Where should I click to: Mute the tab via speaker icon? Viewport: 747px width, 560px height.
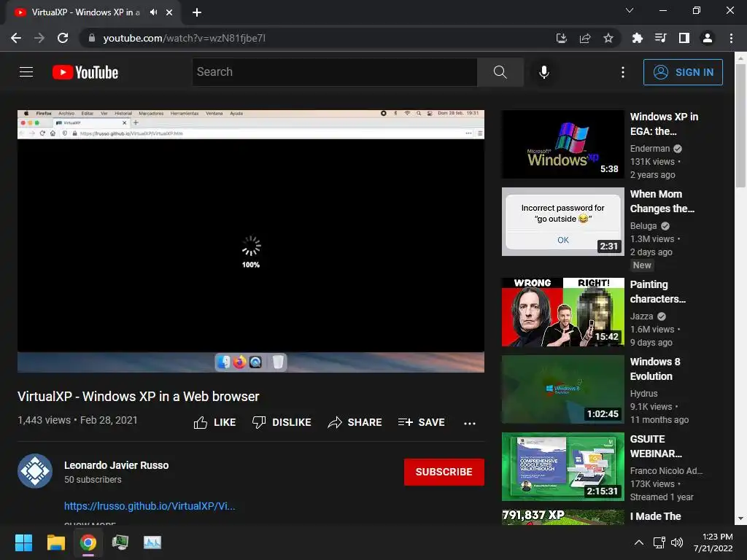153,12
